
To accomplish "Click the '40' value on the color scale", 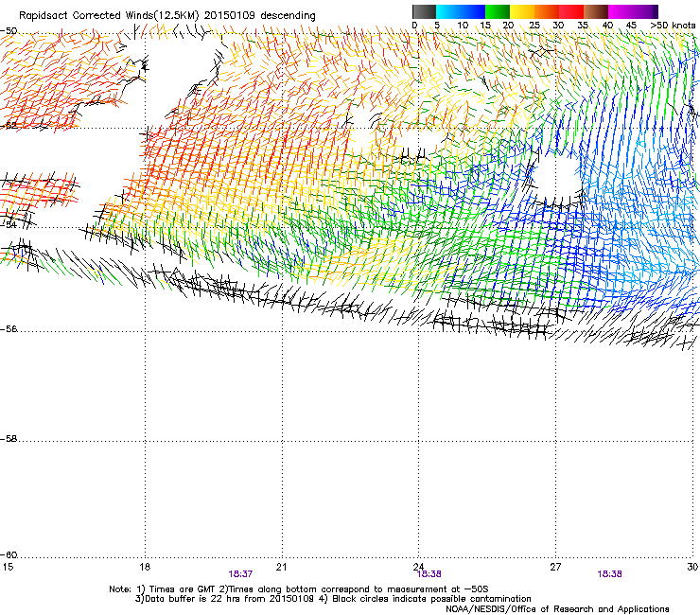I will coord(607,26).
